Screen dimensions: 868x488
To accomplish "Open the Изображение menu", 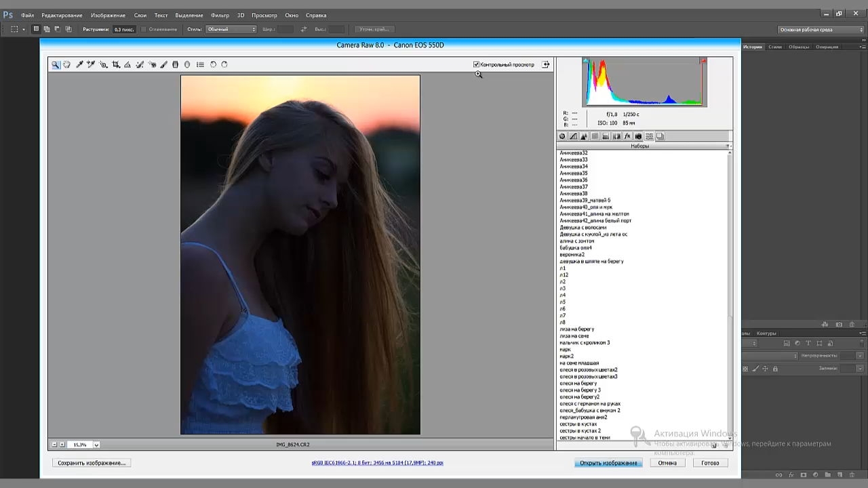I will coord(108,15).
